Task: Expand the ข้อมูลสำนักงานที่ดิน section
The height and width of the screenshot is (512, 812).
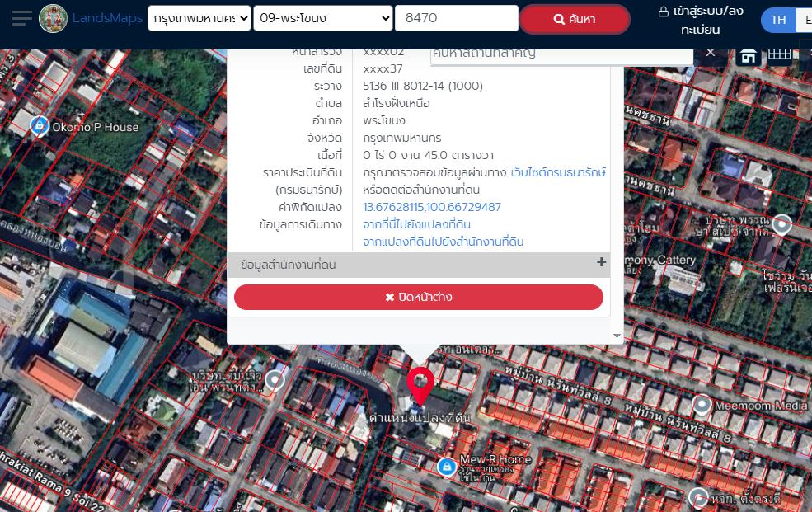Action: pos(601,262)
